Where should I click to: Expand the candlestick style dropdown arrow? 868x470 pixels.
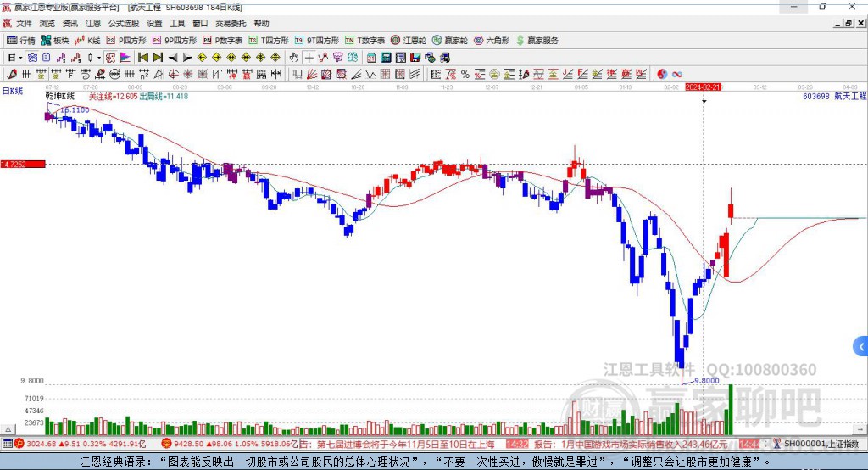99,57
